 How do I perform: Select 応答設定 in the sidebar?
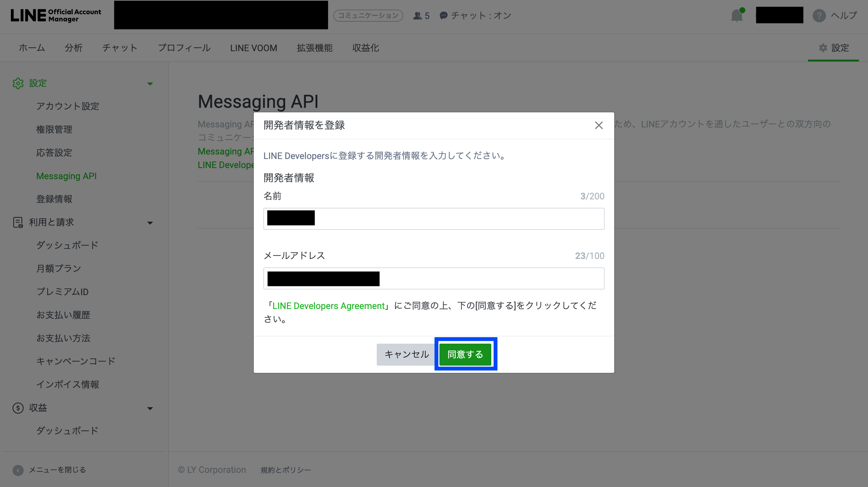[x=54, y=153]
